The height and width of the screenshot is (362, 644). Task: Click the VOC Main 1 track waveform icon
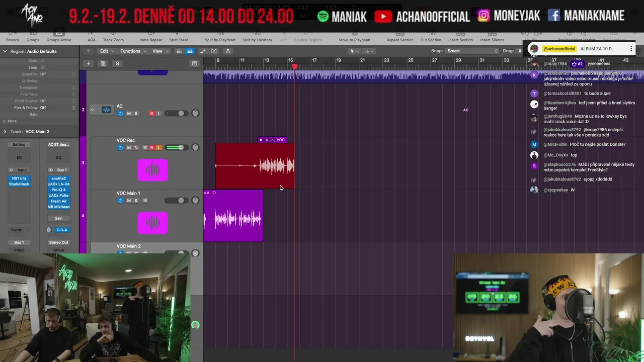click(x=152, y=223)
